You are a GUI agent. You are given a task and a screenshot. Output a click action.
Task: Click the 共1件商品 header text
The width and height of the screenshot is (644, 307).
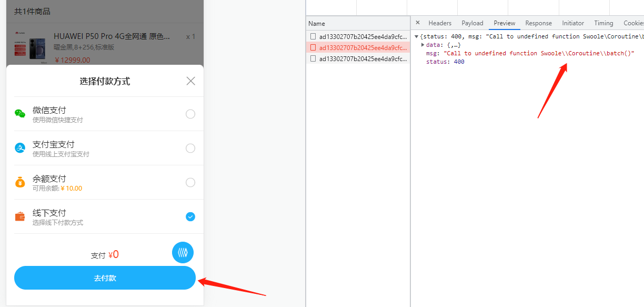pyautogui.click(x=32, y=11)
